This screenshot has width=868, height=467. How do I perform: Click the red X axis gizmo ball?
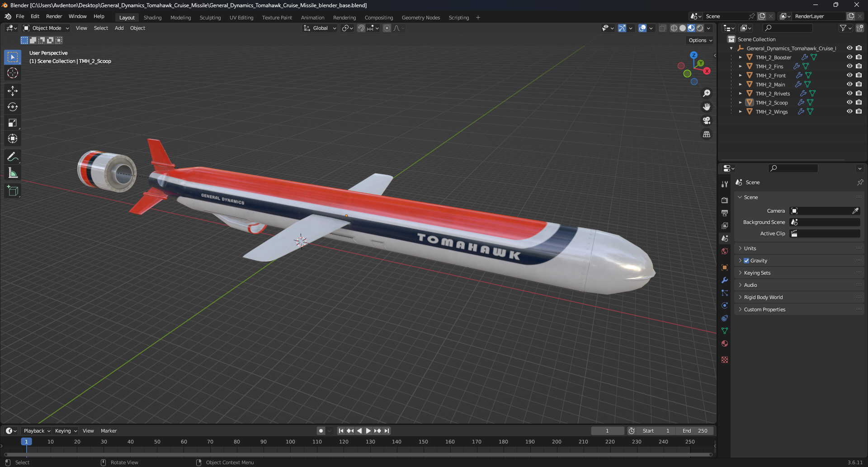coord(707,71)
